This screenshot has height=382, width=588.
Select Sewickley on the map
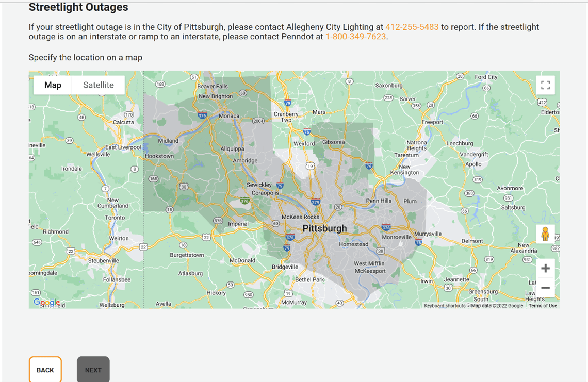tap(259, 185)
